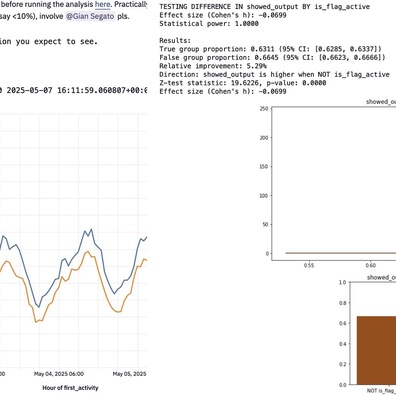Open the 'here' hyperlink in the note
Viewport: 396px width, 396px height.
click(102, 5)
